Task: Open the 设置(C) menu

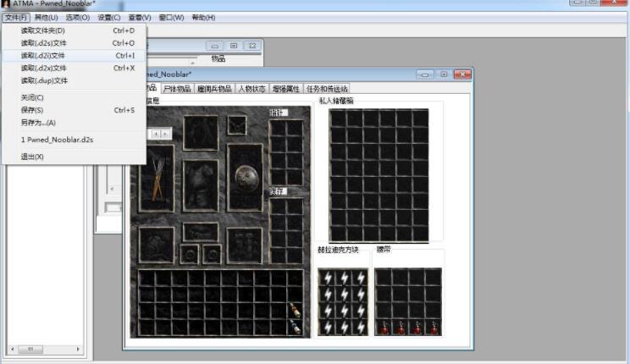Action: click(109, 18)
